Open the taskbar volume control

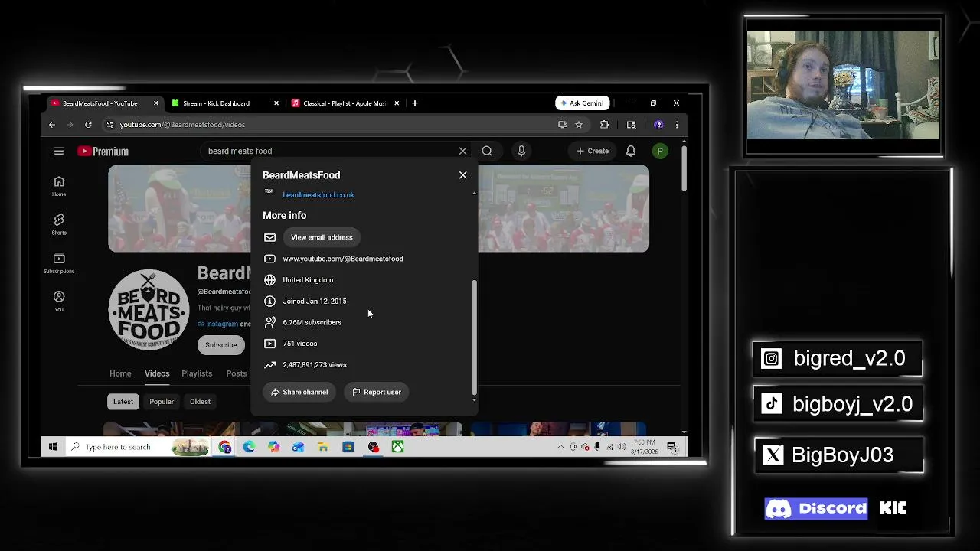click(x=621, y=447)
